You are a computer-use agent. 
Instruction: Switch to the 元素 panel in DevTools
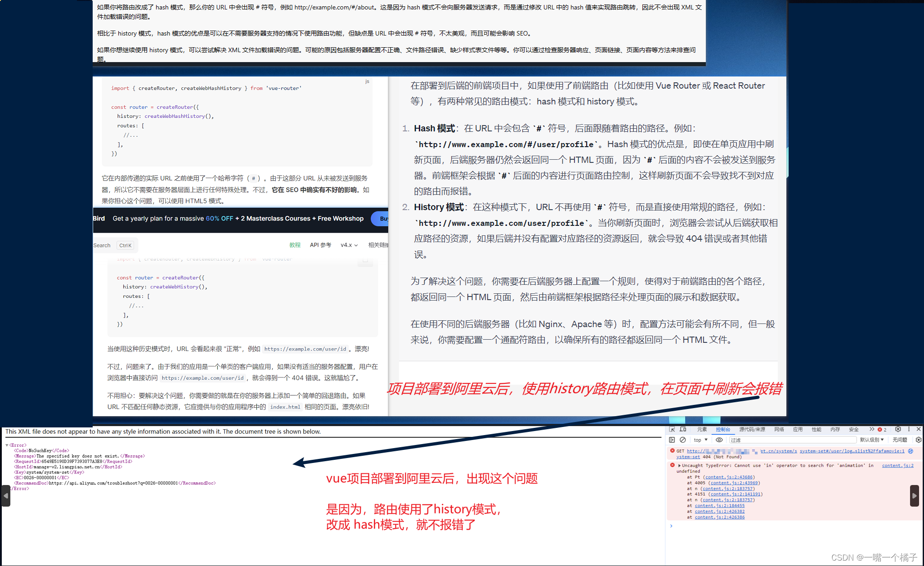tap(703, 430)
